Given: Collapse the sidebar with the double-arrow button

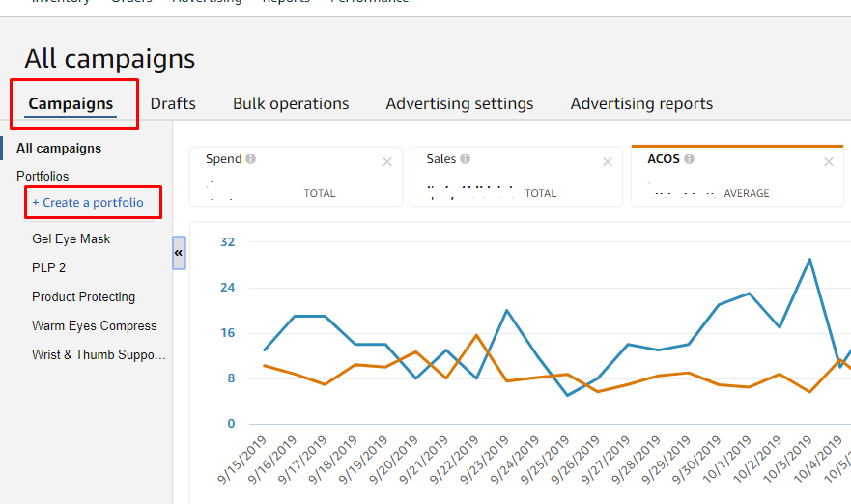Looking at the screenshot, I should (179, 253).
